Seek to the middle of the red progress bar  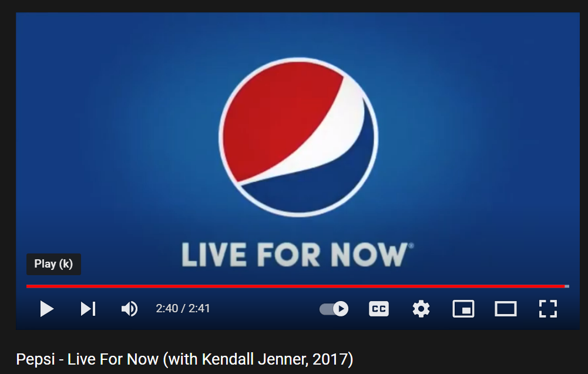pyautogui.click(x=295, y=286)
